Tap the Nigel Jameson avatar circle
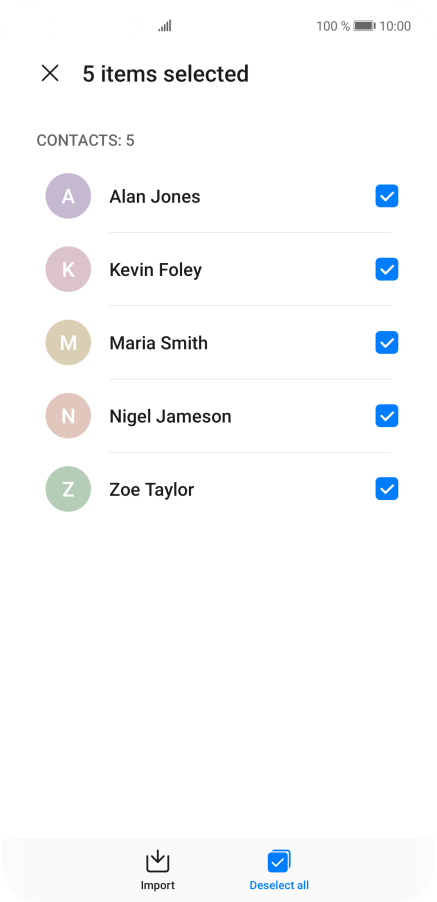This screenshot has height=902, width=437. click(68, 416)
